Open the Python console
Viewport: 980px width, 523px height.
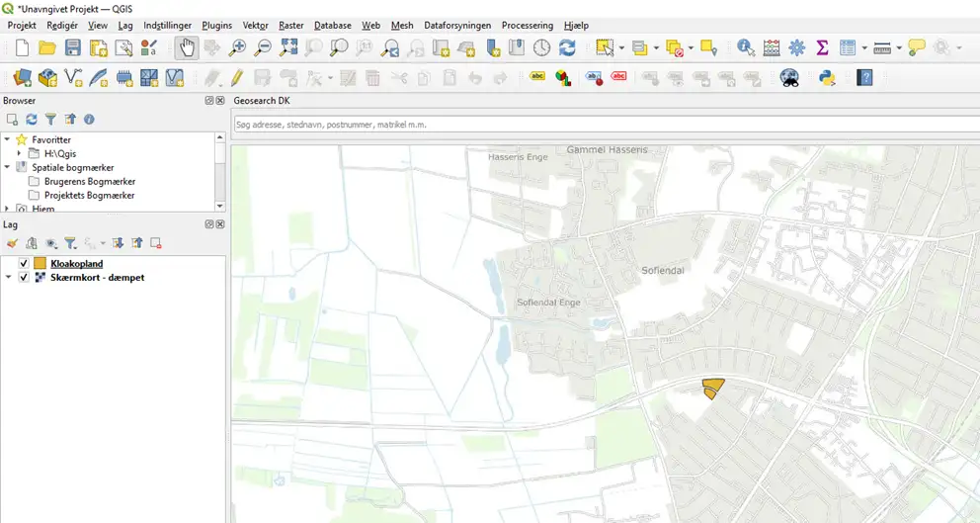828,77
